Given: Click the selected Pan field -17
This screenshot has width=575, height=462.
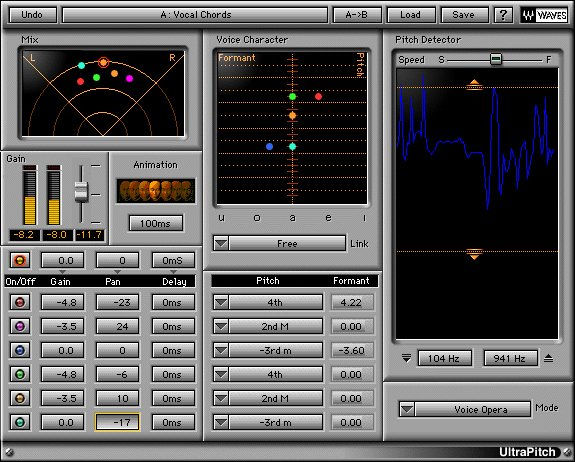Looking at the screenshot, I should pos(117,422).
